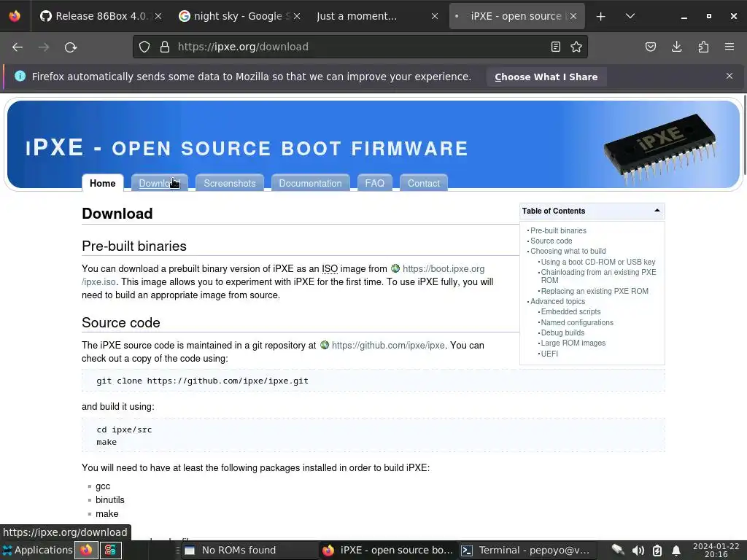Click the iPXE Firefox taskbar entry
This screenshot has height=560, width=747.
387,550
